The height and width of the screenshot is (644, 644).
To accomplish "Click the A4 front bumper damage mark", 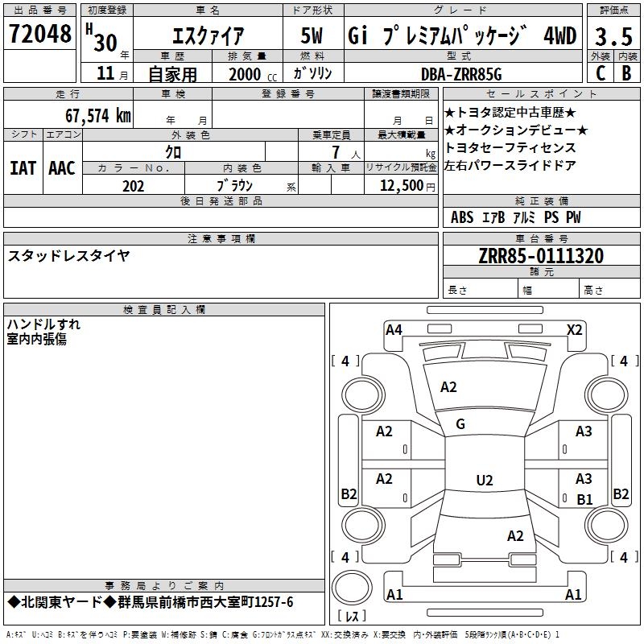I will [394, 330].
